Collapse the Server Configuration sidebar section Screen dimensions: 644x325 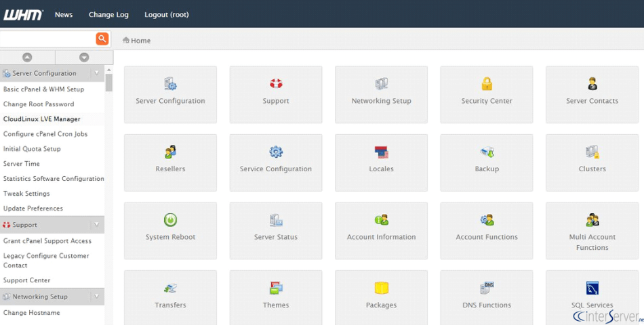click(x=96, y=73)
